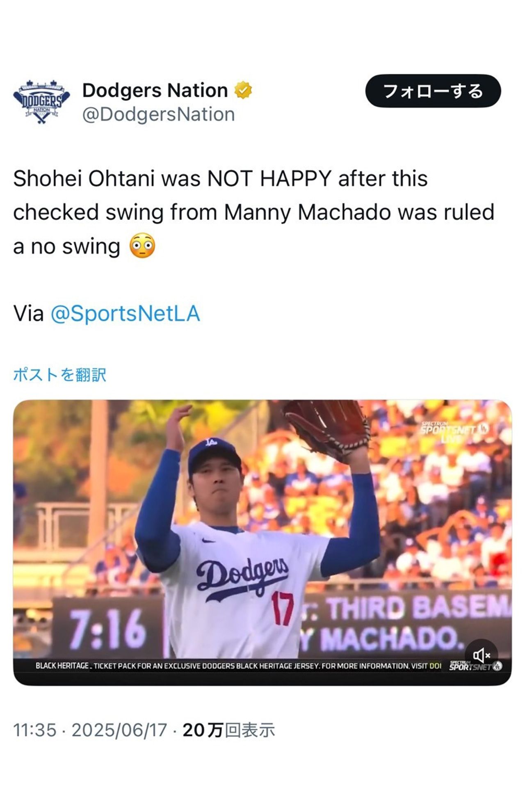Viewport: 525px width, 812px height.
Task: Click the gold verified badge
Action: coord(243,90)
